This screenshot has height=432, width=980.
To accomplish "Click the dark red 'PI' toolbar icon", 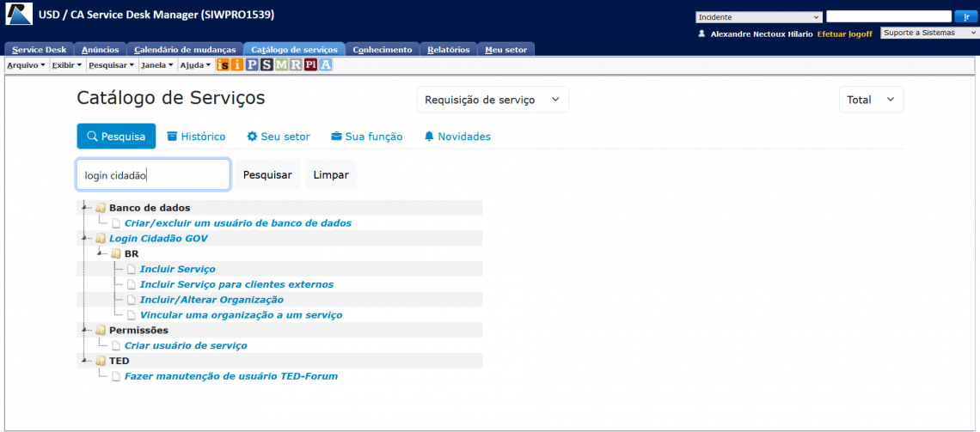I will tap(310, 64).
